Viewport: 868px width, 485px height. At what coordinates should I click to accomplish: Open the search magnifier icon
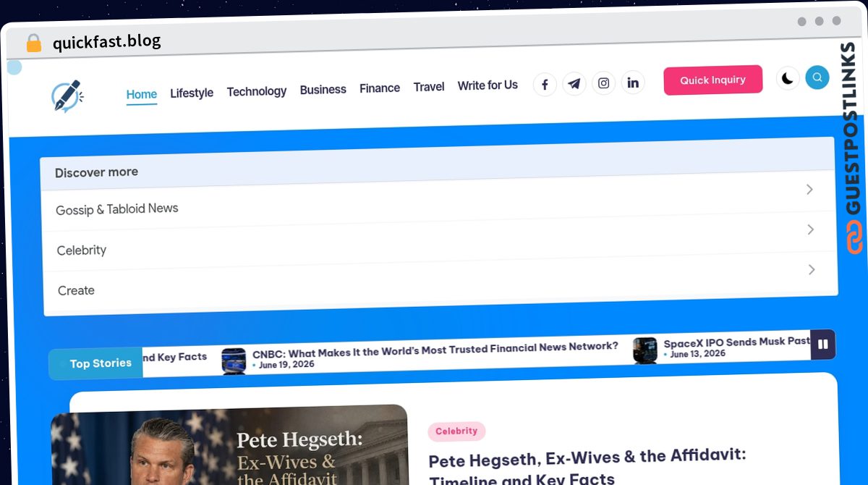coord(817,77)
